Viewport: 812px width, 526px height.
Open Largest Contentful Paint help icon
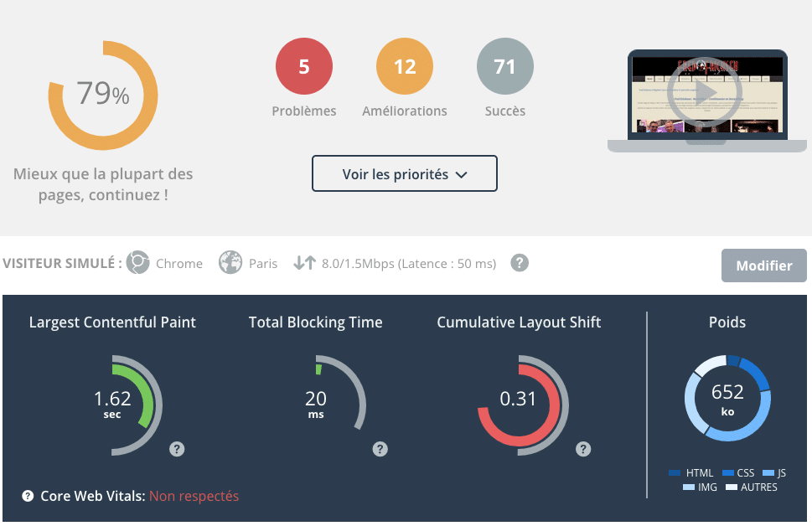pos(177,449)
